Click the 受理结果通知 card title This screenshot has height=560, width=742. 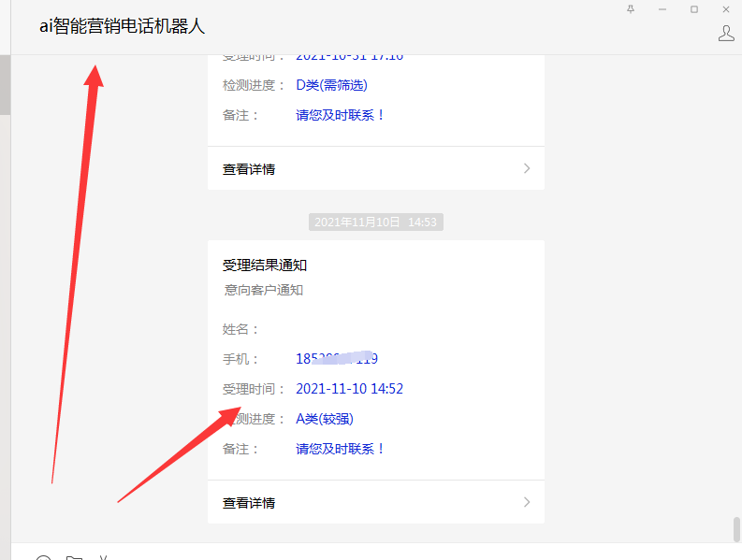[x=265, y=266]
